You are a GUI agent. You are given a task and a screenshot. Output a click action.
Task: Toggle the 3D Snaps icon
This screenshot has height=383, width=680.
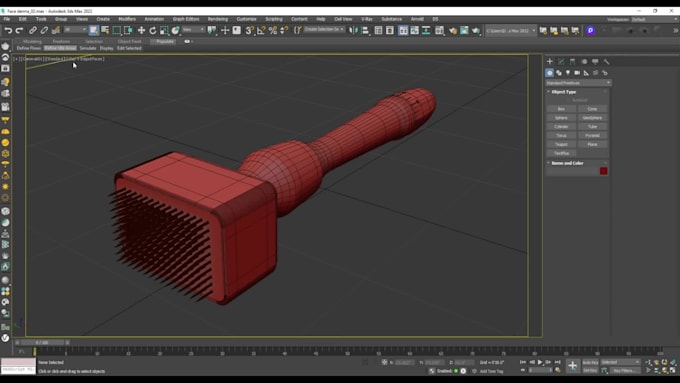249,30
